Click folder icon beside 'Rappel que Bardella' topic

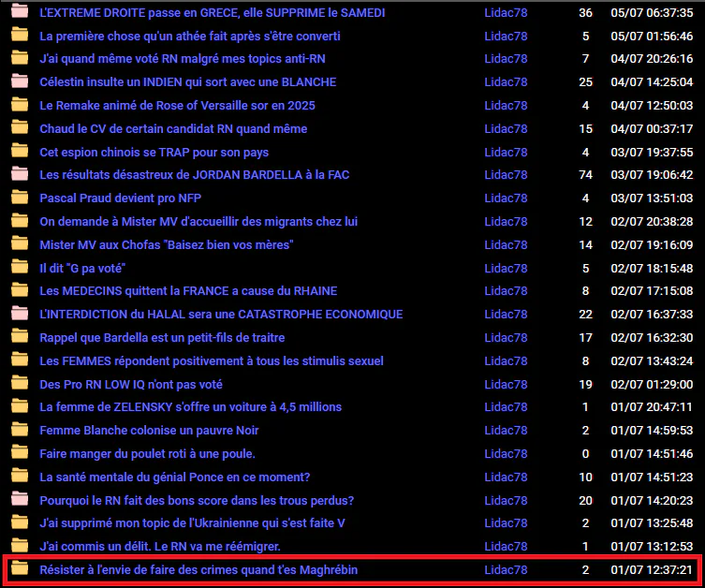click(x=20, y=336)
